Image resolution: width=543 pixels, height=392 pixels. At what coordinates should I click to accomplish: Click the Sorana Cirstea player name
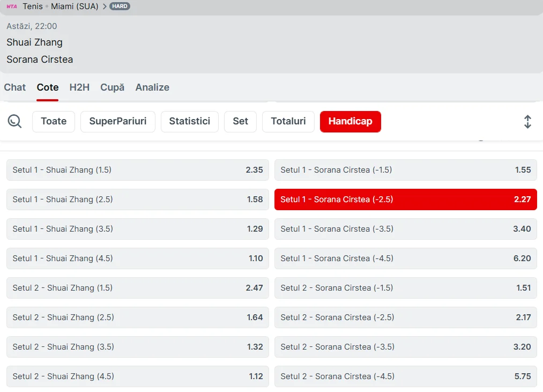pyautogui.click(x=40, y=60)
